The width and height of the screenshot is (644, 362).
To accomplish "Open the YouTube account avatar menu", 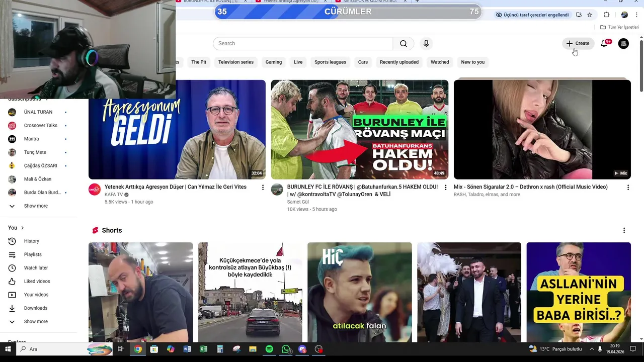I will click(x=623, y=44).
